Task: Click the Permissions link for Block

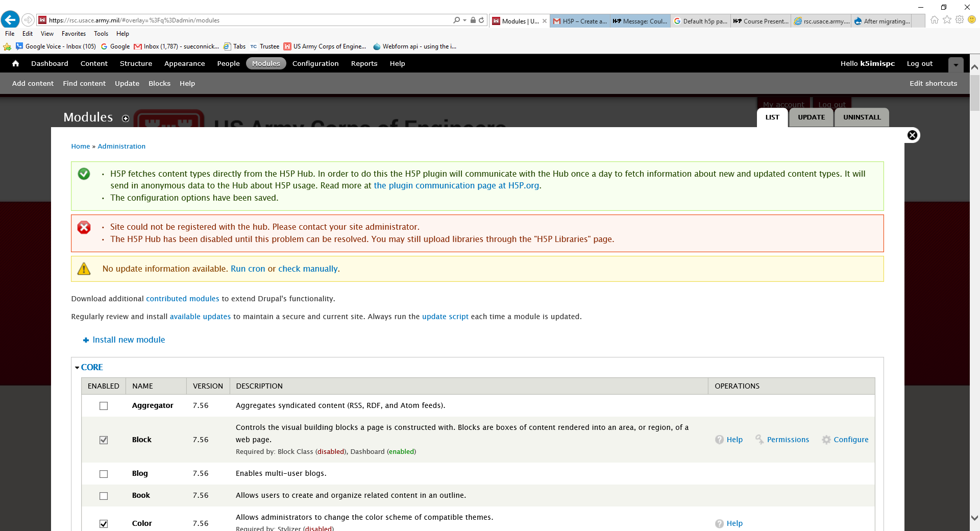Action: 788,440
